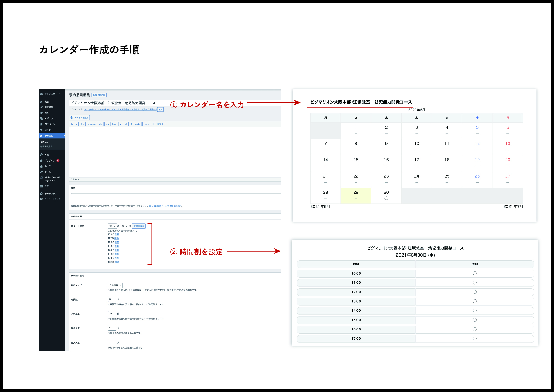Open the 設定 settings icon in sidebar
Image resolution: width=554 pixels, height=392 pixels.
click(x=41, y=186)
